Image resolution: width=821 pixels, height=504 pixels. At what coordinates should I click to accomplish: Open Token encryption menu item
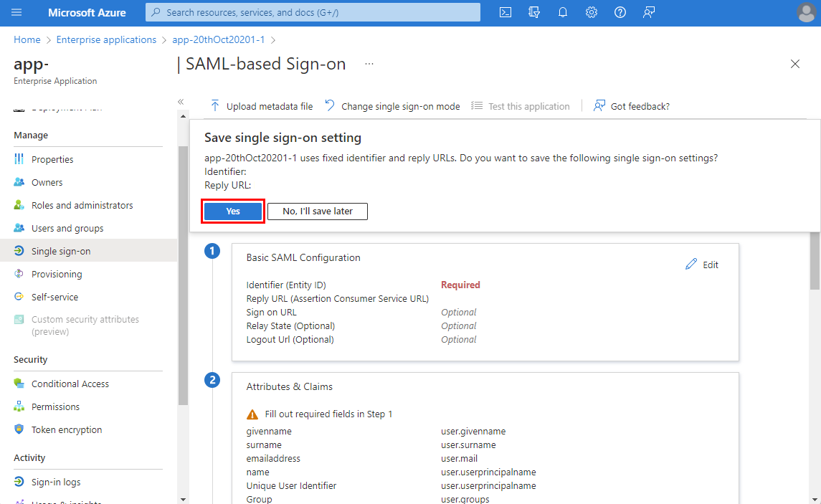67,429
